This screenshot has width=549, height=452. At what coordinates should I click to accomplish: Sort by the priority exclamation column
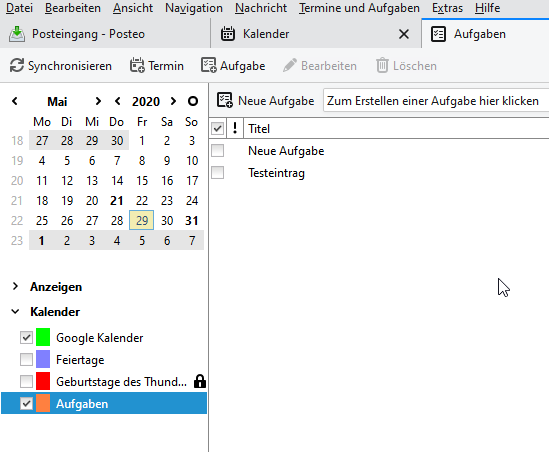point(235,128)
